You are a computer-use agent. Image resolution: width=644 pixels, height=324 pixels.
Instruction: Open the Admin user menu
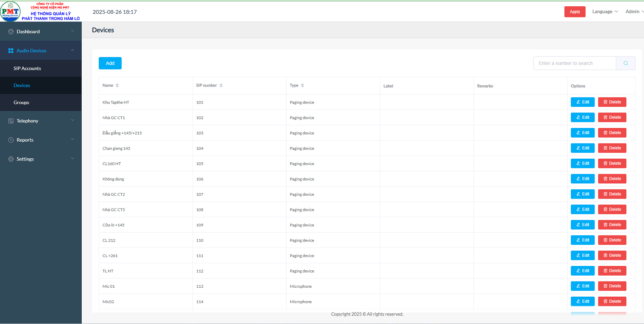tap(634, 11)
